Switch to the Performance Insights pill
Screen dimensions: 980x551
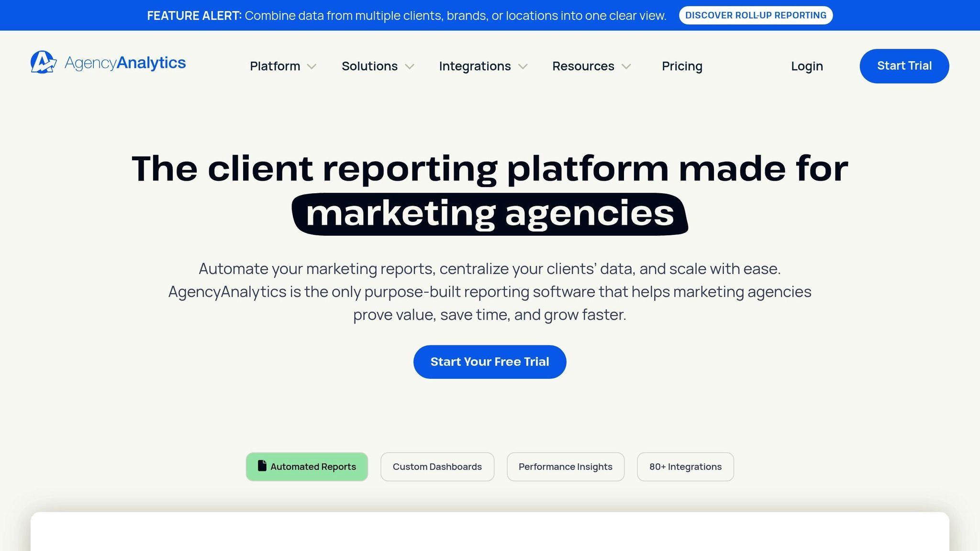click(565, 466)
